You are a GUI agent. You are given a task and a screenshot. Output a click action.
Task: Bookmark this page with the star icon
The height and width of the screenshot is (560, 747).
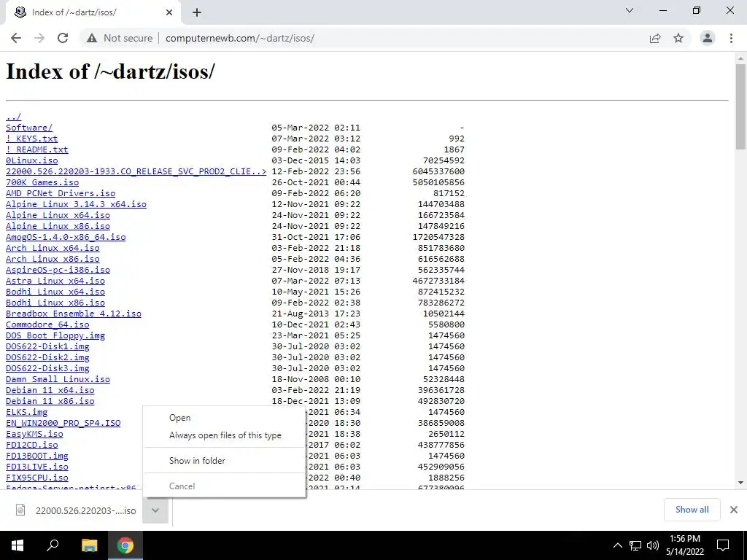[678, 38]
